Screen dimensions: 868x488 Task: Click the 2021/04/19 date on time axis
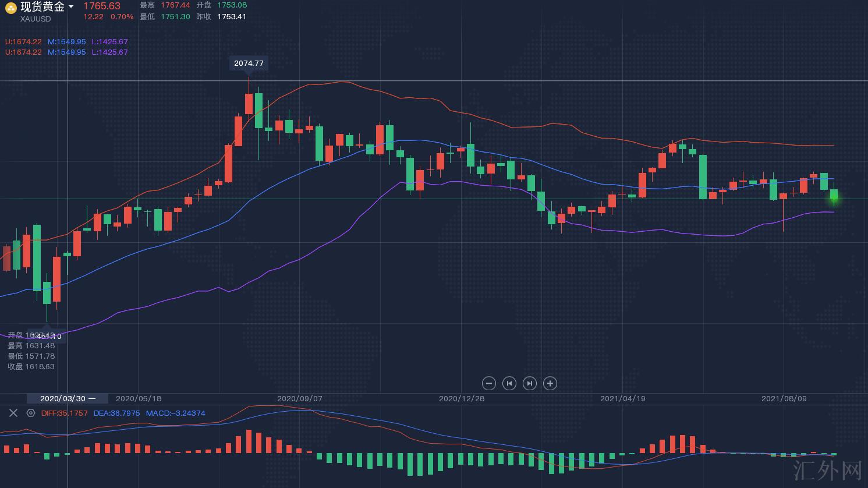pos(622,398)
